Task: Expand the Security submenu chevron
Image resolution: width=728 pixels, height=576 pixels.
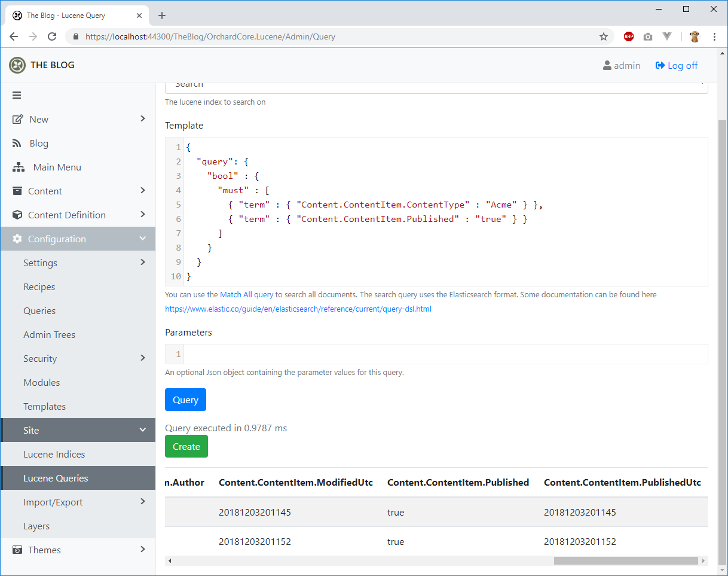Action: pyautogui.click(x=142, y=358)
